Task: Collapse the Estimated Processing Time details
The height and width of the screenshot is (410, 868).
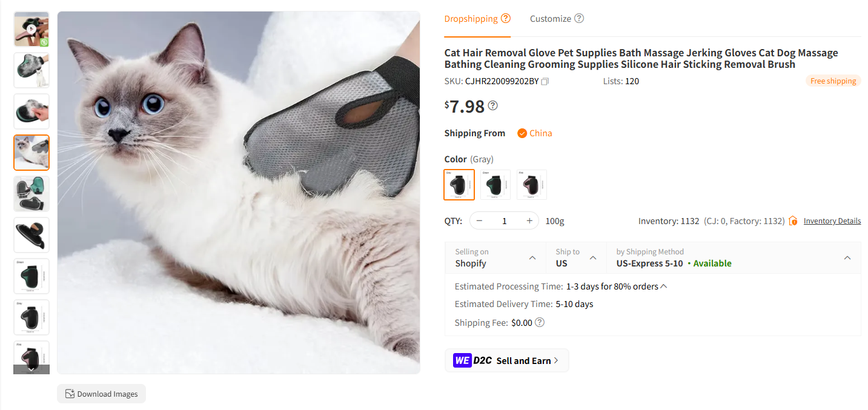Action: coord(663,285)
